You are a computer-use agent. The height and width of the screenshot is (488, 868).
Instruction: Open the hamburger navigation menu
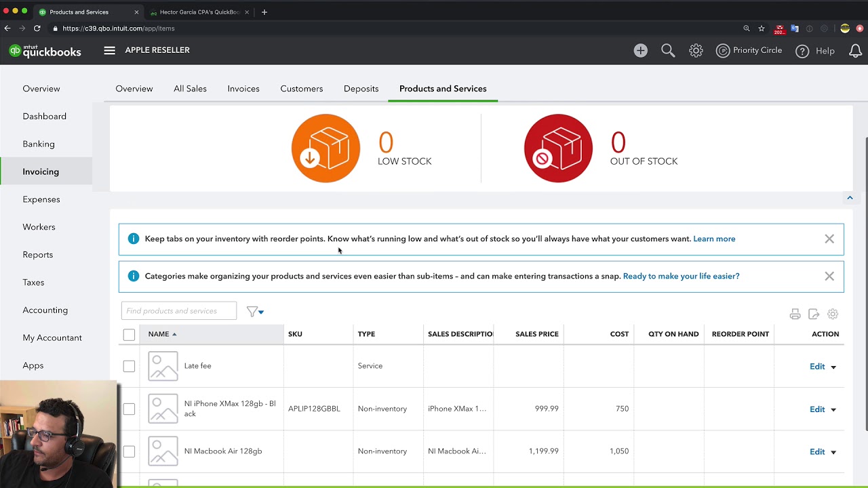pos(109,50)
